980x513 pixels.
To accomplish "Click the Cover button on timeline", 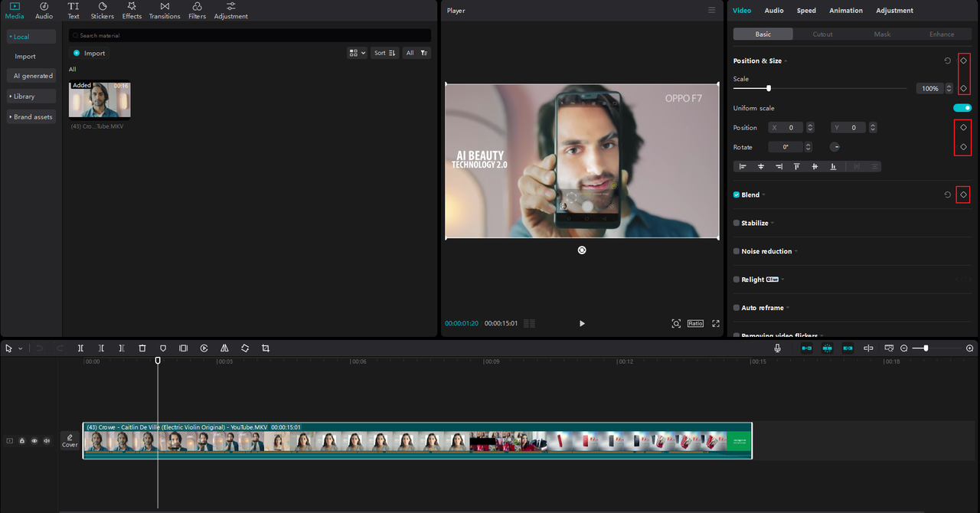I will coord(70,440).
